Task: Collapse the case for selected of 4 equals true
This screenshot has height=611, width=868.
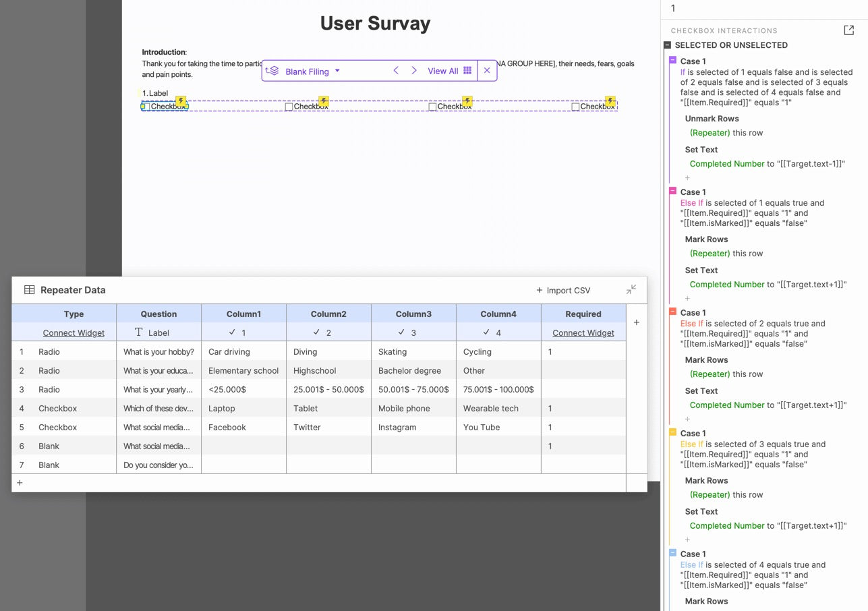Action: [x=672, y=554]
